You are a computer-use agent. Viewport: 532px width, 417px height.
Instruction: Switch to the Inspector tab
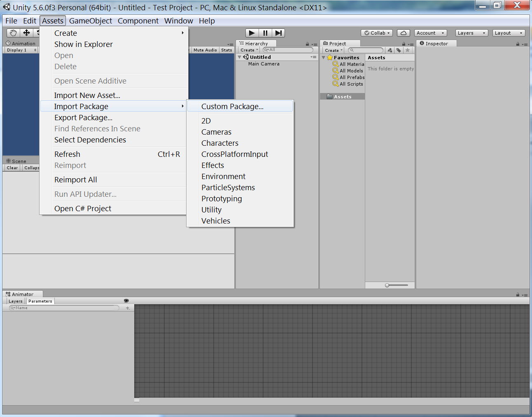436,44
